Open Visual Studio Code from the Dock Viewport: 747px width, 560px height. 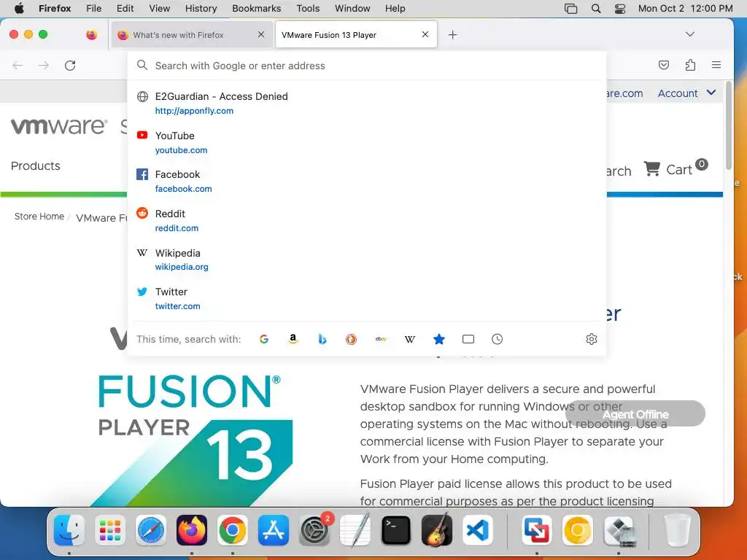478,529
